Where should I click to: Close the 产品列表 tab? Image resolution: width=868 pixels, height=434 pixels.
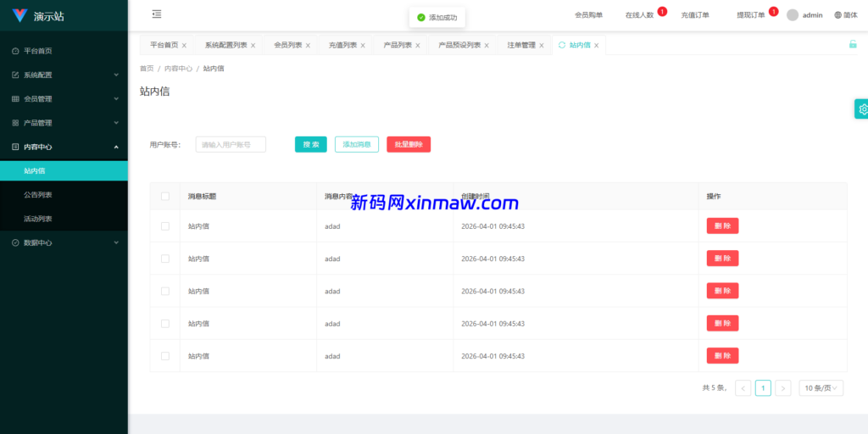[417, 46]
